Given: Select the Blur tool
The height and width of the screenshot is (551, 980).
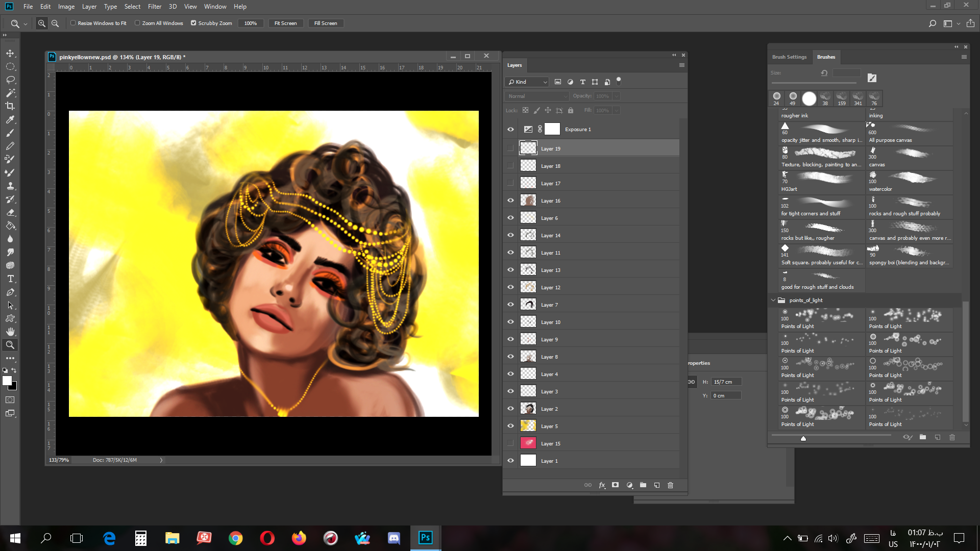Looking at the screenshot, I should 10,239.
